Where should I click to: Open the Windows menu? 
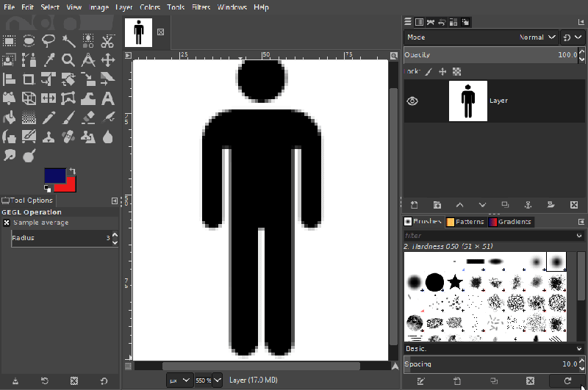pos(232,7)
